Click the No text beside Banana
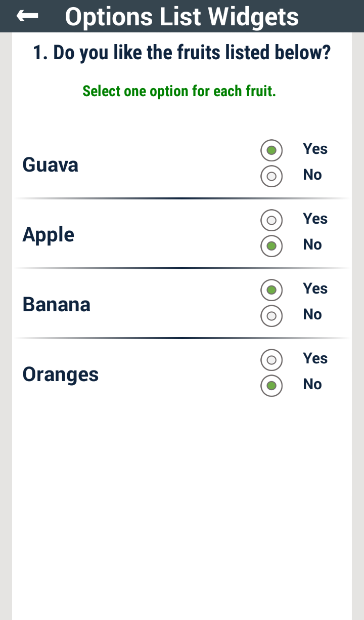 coord(312,314)
